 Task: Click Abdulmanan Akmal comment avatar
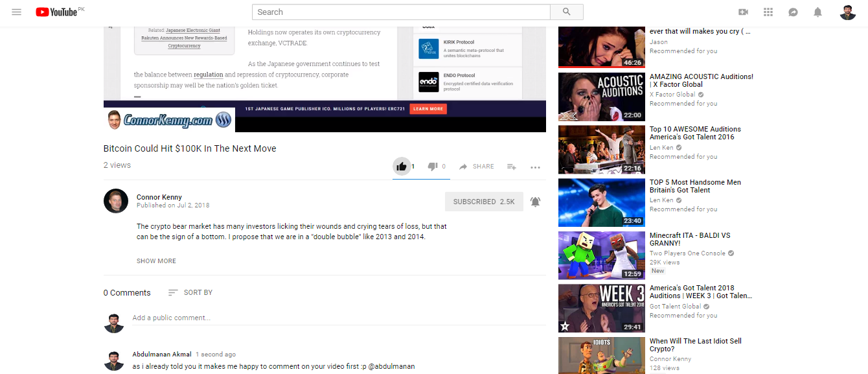coord(114,362)
